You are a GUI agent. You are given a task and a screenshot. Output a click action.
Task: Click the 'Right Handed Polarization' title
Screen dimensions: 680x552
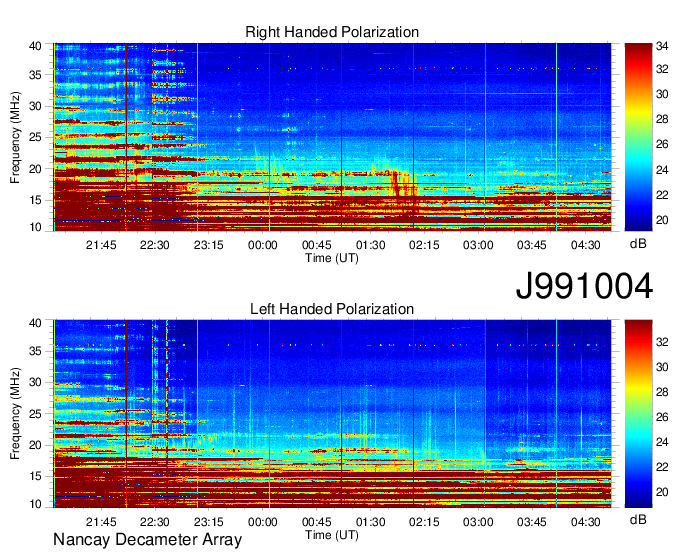tap(332, 32)
